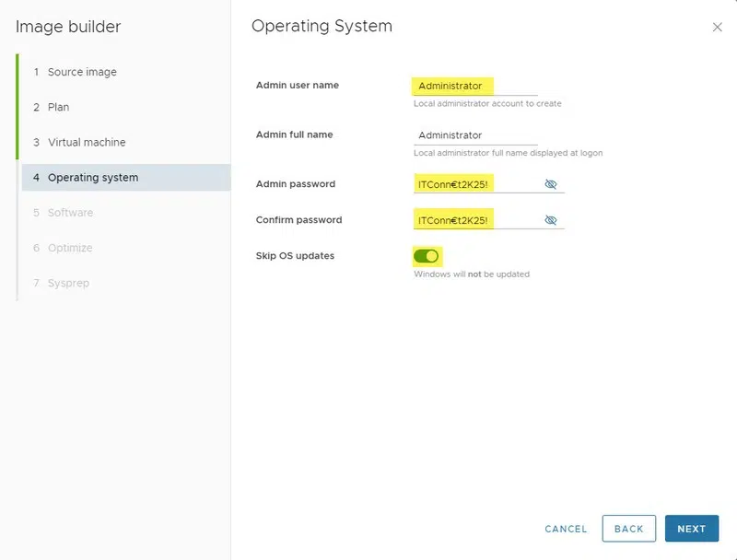Click the CANCEL link
737x560 pixels.
566,529
